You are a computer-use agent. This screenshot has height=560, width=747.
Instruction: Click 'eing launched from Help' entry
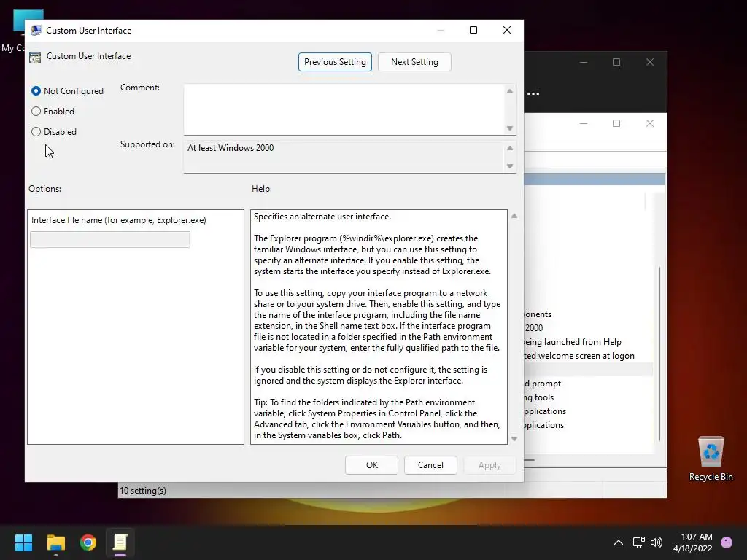click(x=573, y=342)
